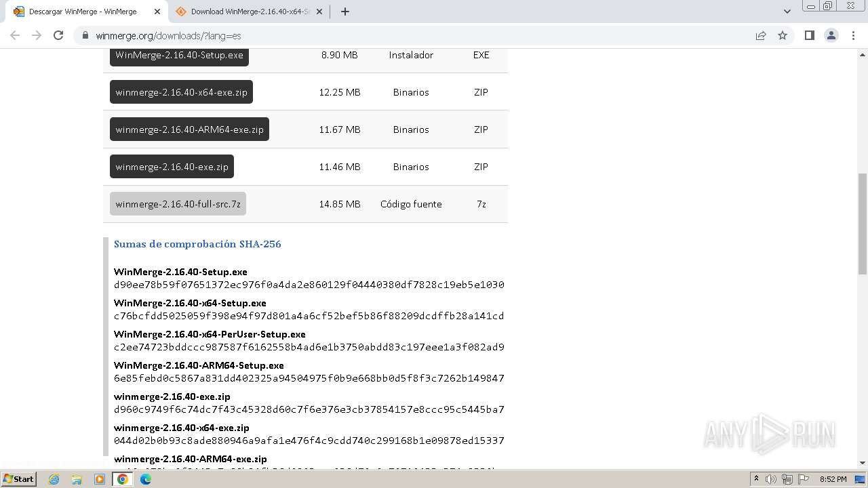Open the media player taskbar icon
Viewport: 868px width, 488px height.
tap(100, 479)
